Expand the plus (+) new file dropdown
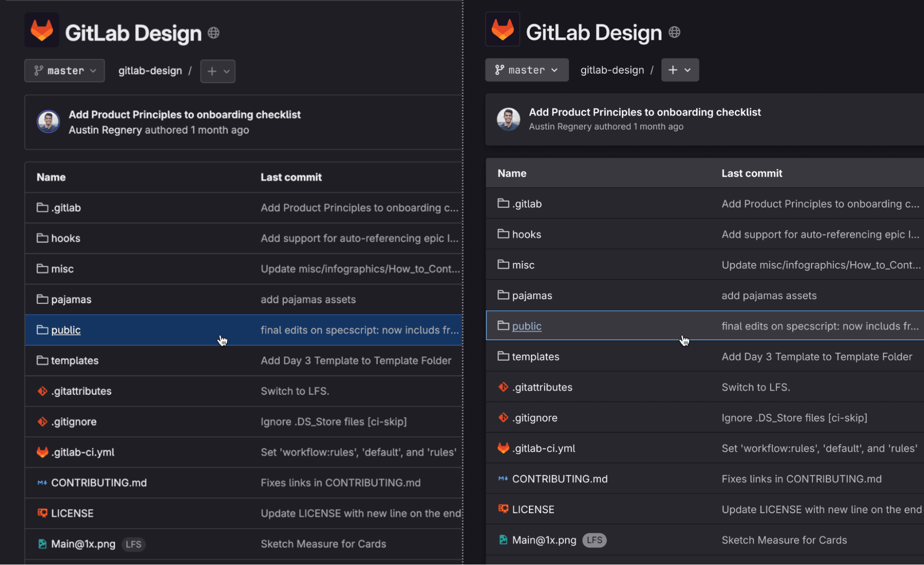The height and width of the screenshot is (565, 924). click(x=217, y=71)
